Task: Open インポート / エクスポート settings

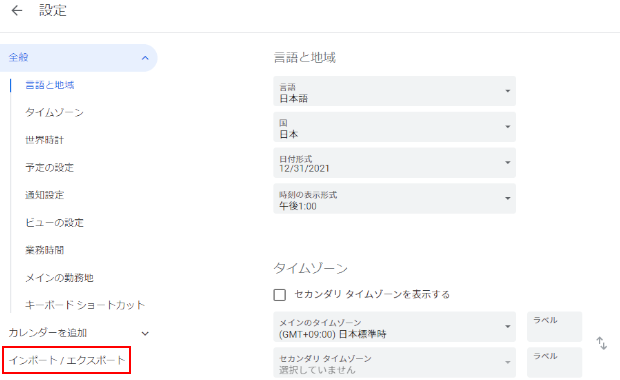Action: click(67, 360)
